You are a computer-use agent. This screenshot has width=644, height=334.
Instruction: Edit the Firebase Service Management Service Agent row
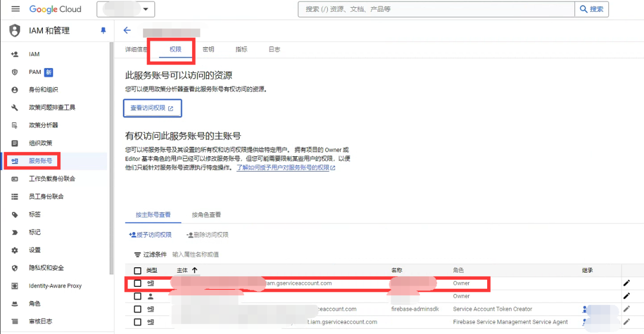[626, 322]
